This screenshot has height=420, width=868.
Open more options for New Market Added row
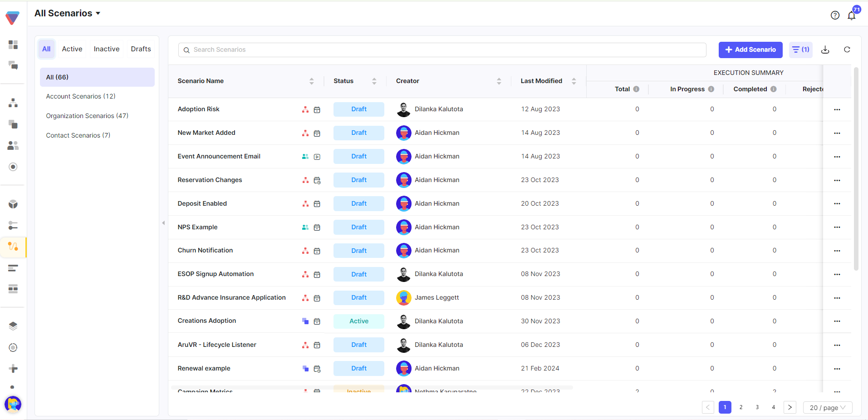coord(837,133)
